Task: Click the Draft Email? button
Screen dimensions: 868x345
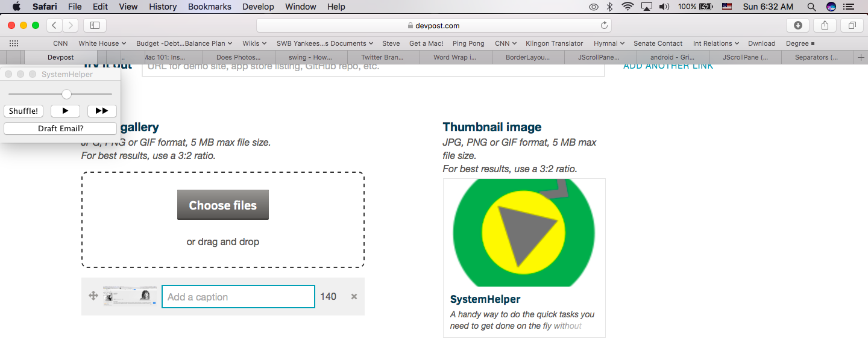Action: pyautogui.click(x=60, y=128)
